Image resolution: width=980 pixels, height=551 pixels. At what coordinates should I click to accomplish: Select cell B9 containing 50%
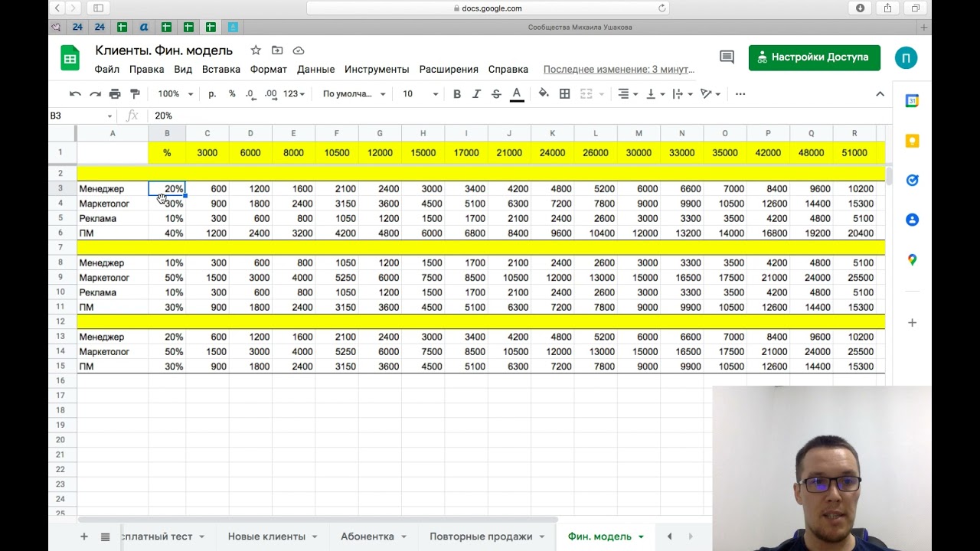pos(168,278)
